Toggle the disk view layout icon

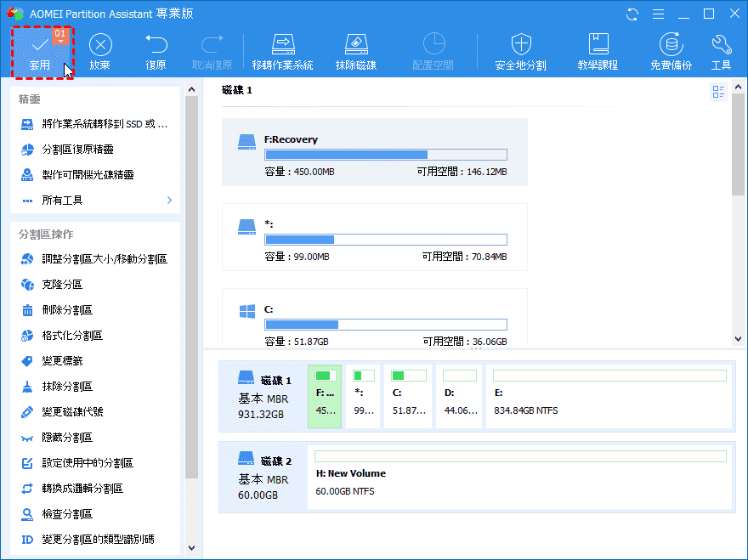718,92
